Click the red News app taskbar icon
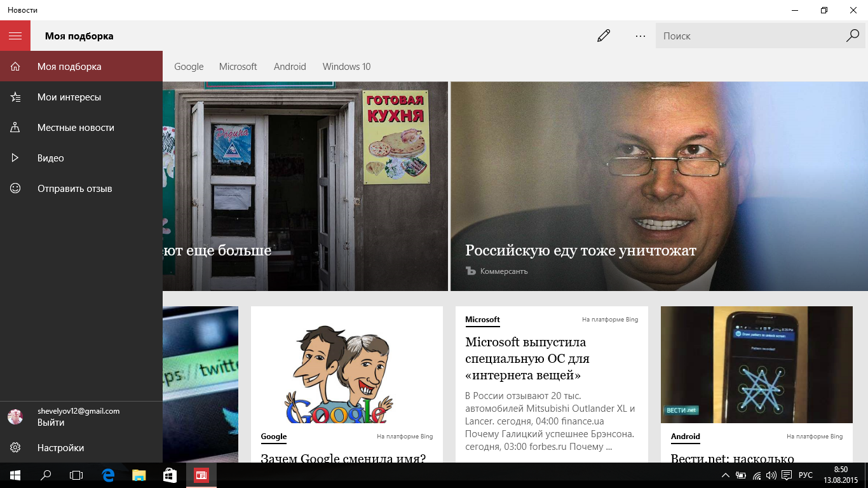 201,475
